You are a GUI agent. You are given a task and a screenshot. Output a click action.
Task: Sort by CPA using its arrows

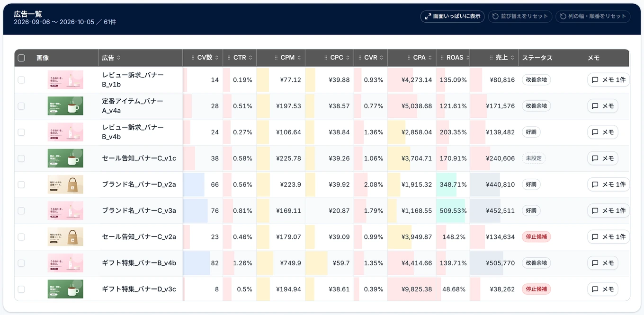point(430,58)
